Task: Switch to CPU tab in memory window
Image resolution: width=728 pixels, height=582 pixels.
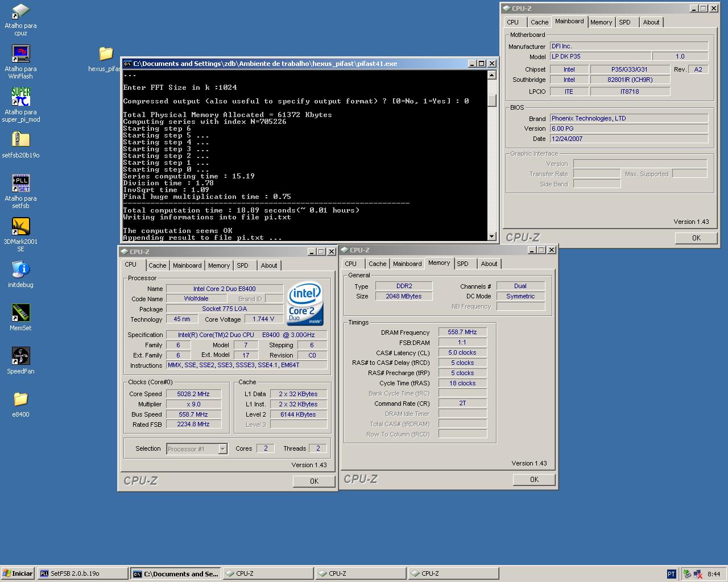Action: [x=351, y=264]
